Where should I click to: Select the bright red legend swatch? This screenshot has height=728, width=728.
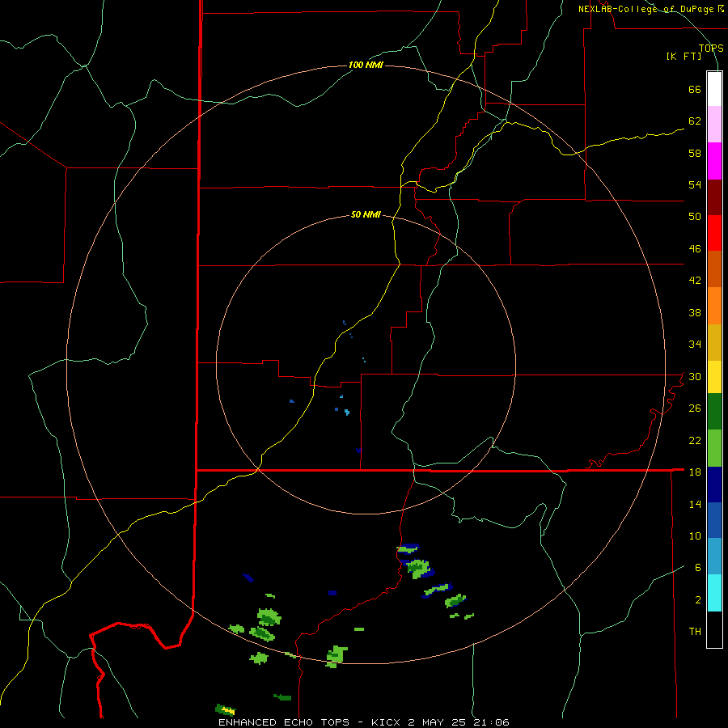click(714, 233)
